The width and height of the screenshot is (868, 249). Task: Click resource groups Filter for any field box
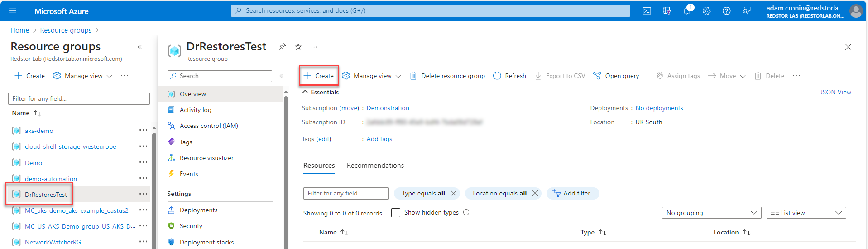79,98
